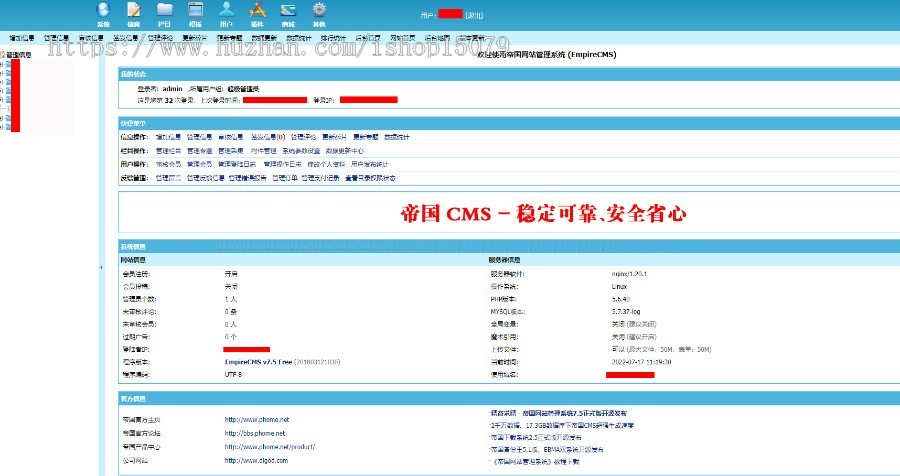Click 审核信息 link in the quick menu
The height and width of the screenshot is (476, 900).
pos(231,137)
